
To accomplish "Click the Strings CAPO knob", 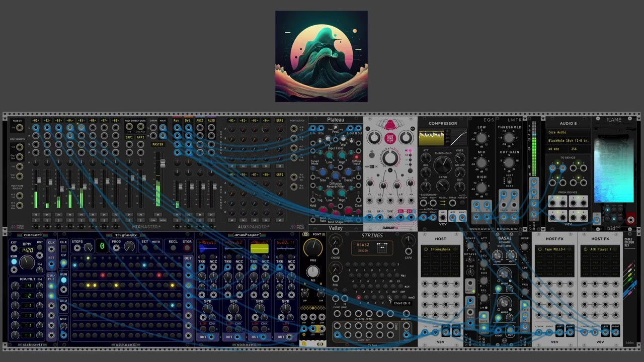I will tap(408, 241).
